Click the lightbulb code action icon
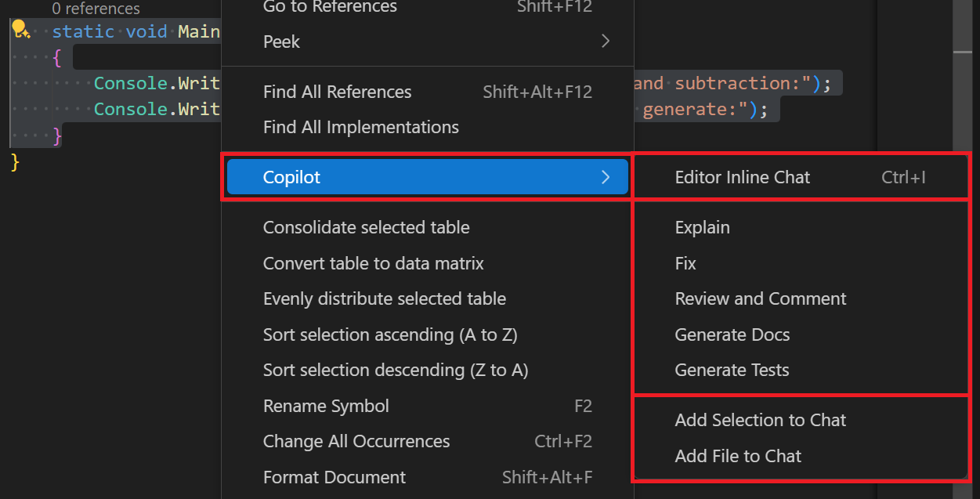This screenshot has height=499, width=980. [x=20, y=31]
